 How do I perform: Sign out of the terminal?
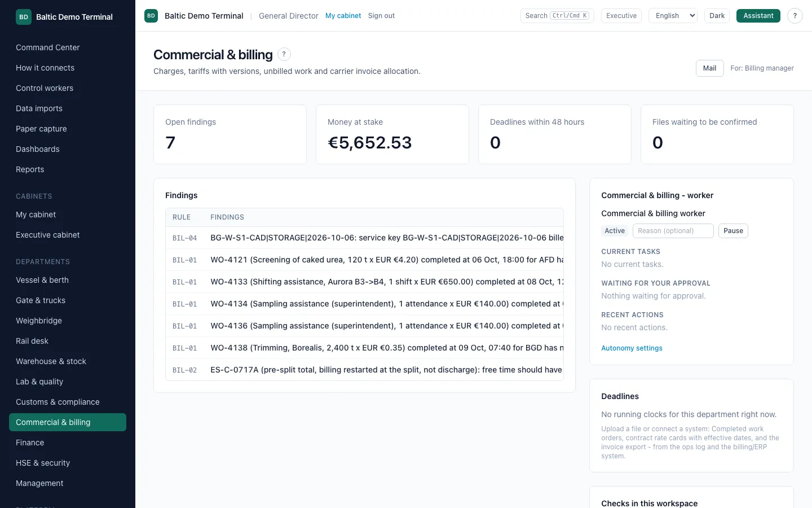coord(381,16)
